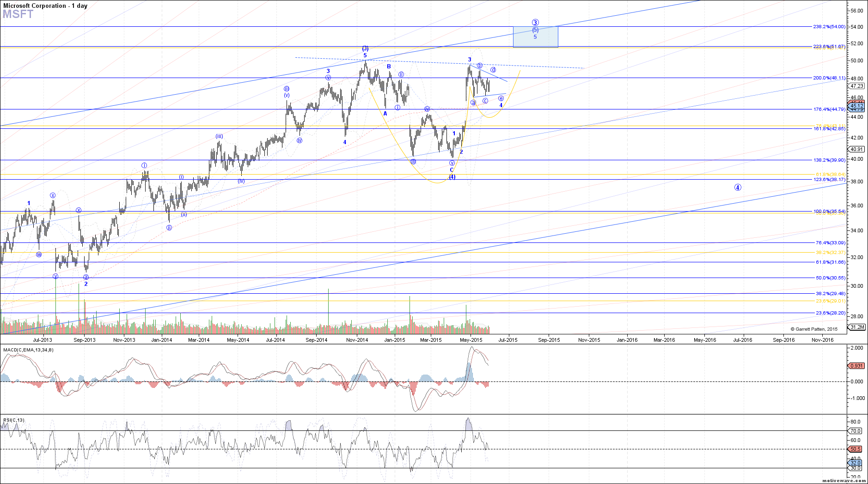Screen dimensions: 868x484
Task: Click the 100.0%(35.54) Fibonacci level label
Action: point(829,212)
